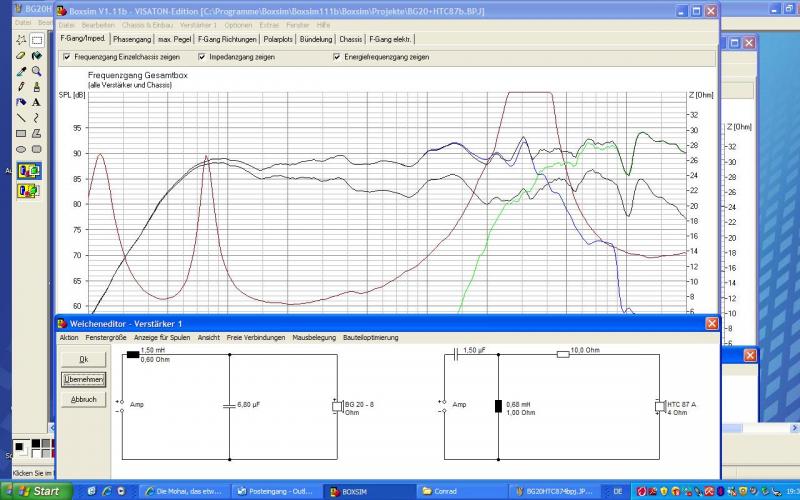Screen dimensions: 800x500
Task: Click the Abbruch button
Action: click(84, 399)
